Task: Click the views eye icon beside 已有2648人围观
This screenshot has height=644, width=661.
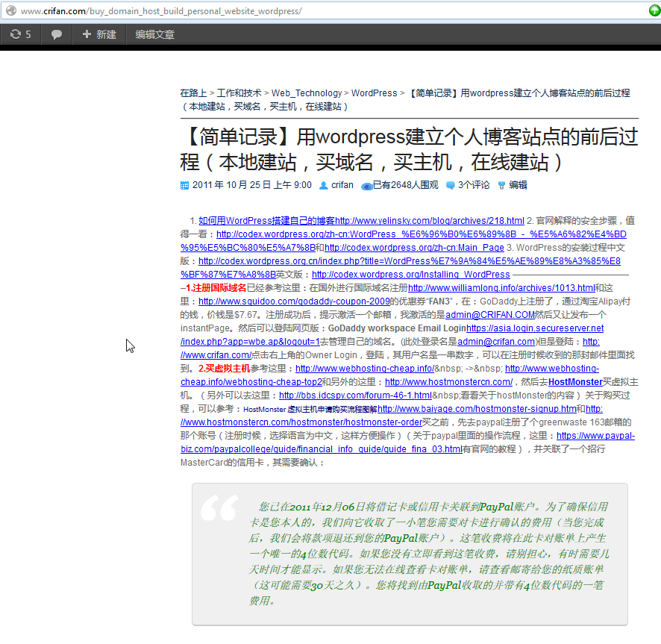Action: point(367,186)
